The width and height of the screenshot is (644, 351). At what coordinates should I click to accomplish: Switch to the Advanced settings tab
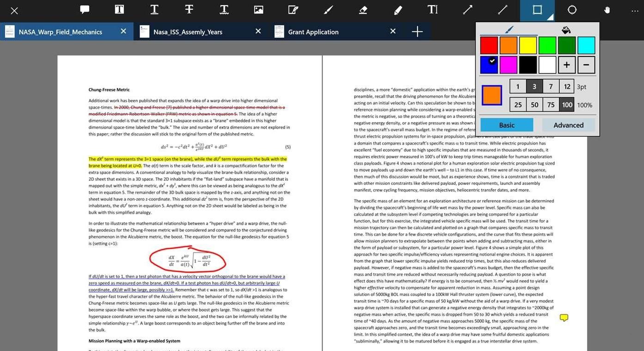[x=568, y=125]
